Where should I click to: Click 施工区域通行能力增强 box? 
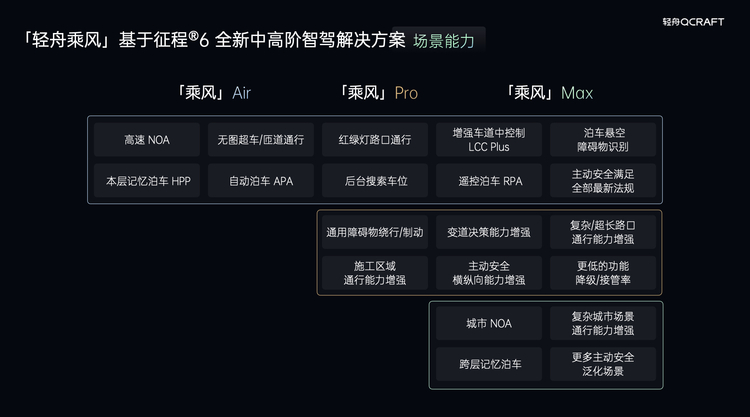tap(375, 273)
